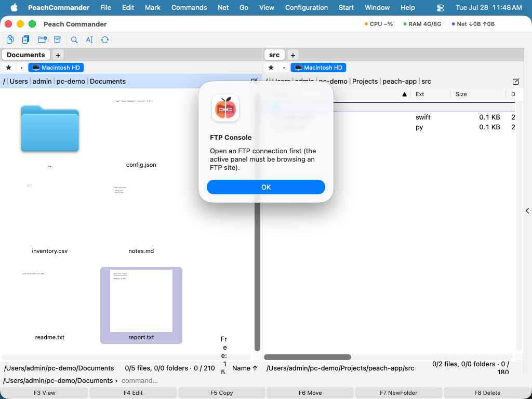The height and width of the screenshot is (399, 532).
Task: Click the menu bar date and time
Action: click(488, 7)
